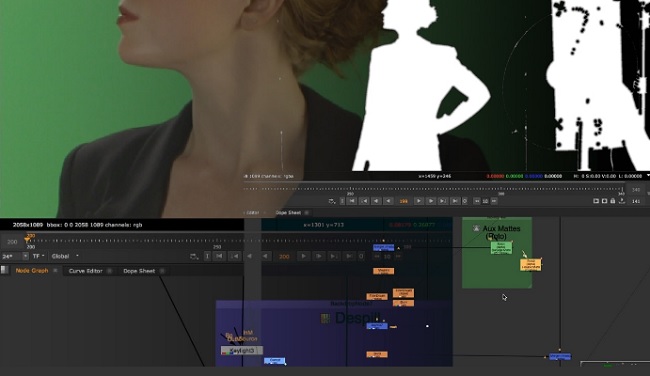Screen dimensions: 650x376
Task: Open the Global range dropdown
Action: 65,256
